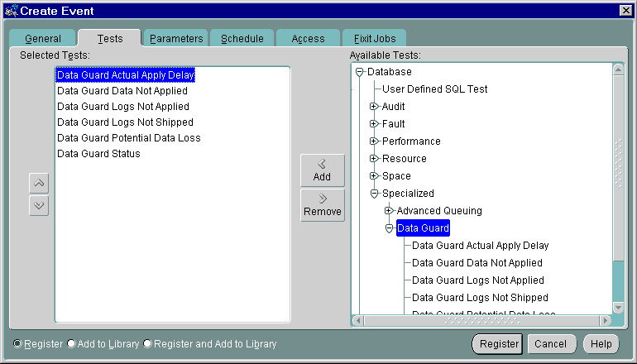637x364 pixels.
Task: Move selected test up with arrow button
Action: (39, 183)
